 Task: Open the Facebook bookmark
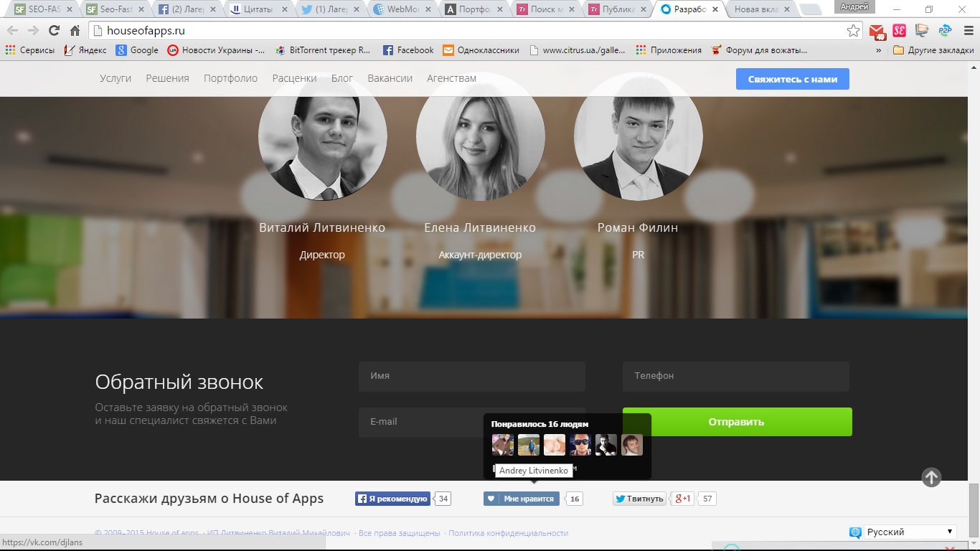coord(408,50)
